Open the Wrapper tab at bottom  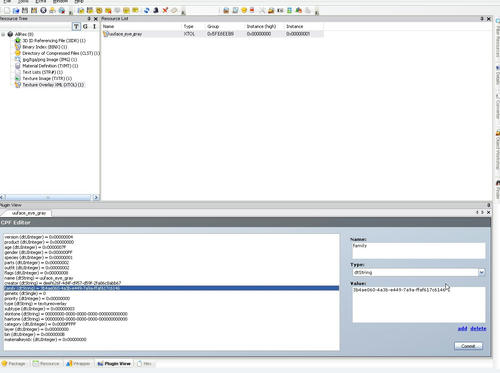coord(78,364)
